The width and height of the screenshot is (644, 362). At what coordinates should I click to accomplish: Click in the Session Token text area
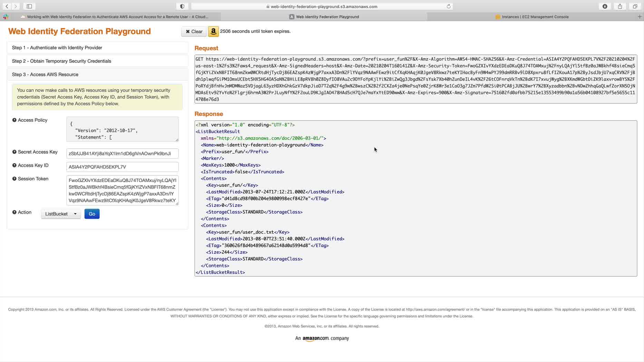click(x=123, y=190)
